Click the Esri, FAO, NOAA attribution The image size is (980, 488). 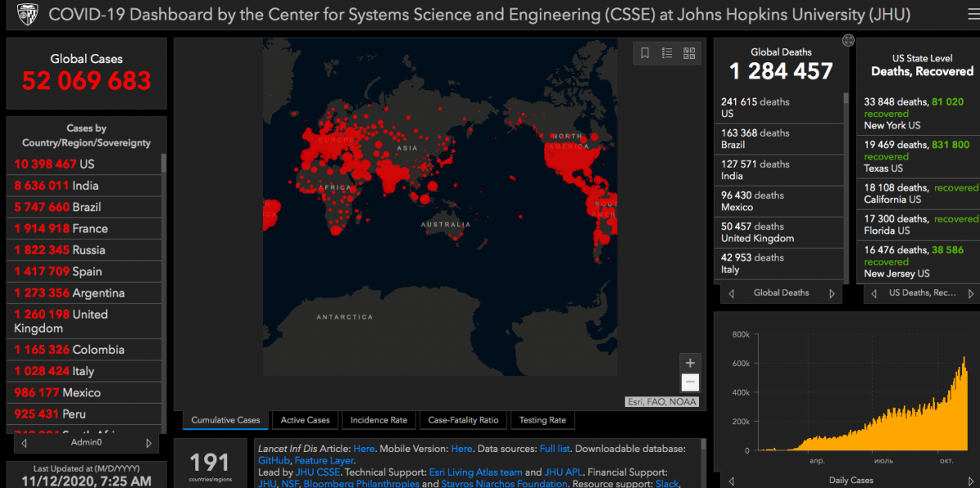(662, 401)
